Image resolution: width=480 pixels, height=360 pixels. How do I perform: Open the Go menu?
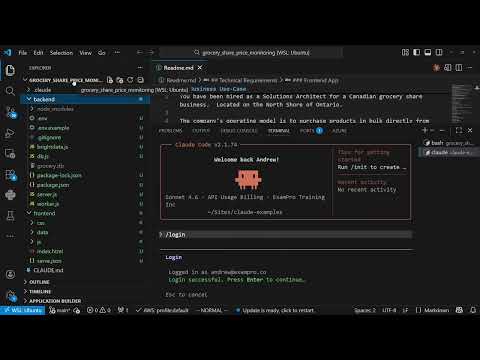pos(102,53)
